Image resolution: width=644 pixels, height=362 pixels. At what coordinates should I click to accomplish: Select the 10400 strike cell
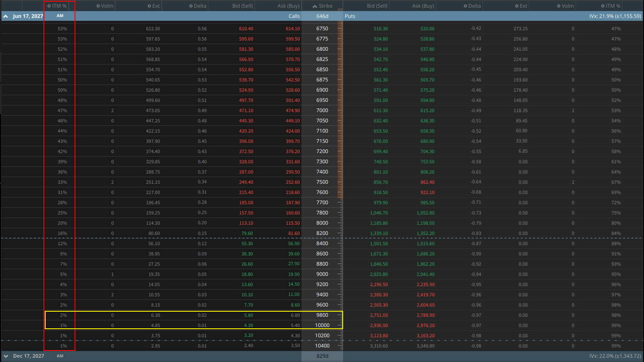click(x=322, y=346)
